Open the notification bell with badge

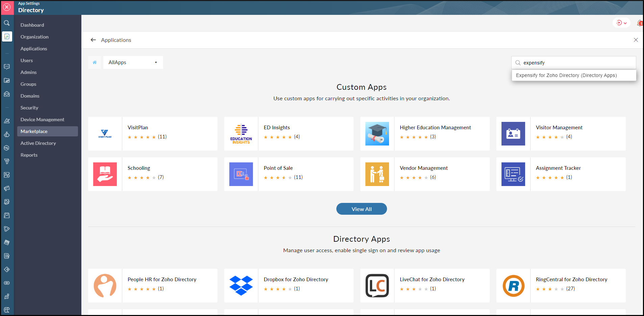[x=640, y=23]
